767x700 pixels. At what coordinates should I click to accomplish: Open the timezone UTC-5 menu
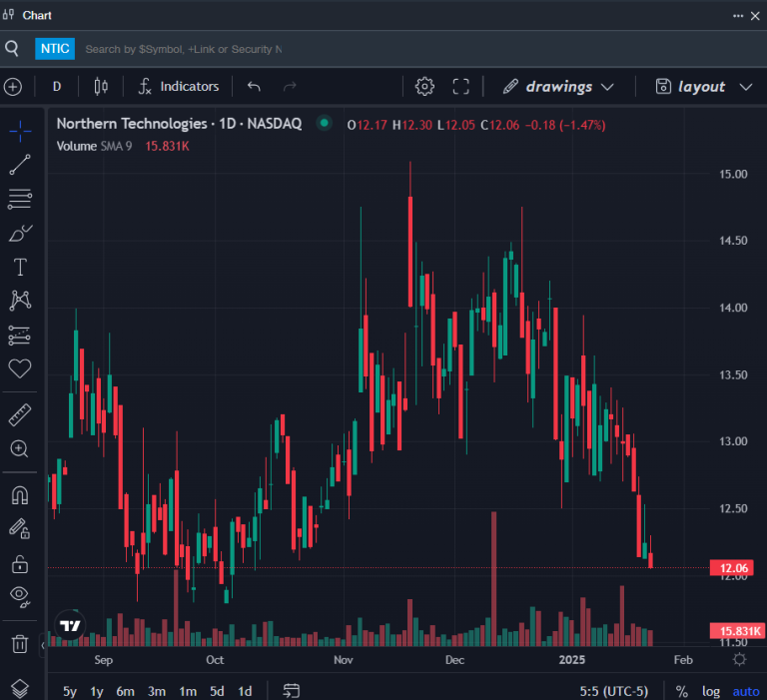coord(614,691)
